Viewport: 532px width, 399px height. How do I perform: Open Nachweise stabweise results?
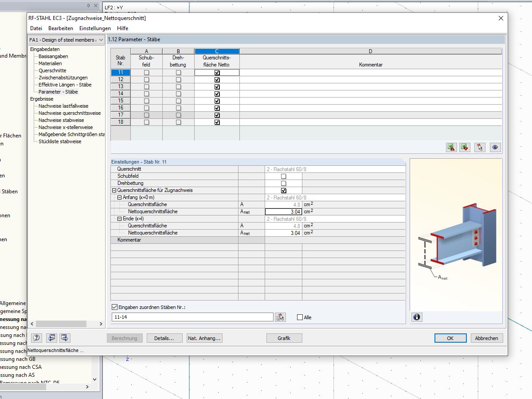[61, 120]
